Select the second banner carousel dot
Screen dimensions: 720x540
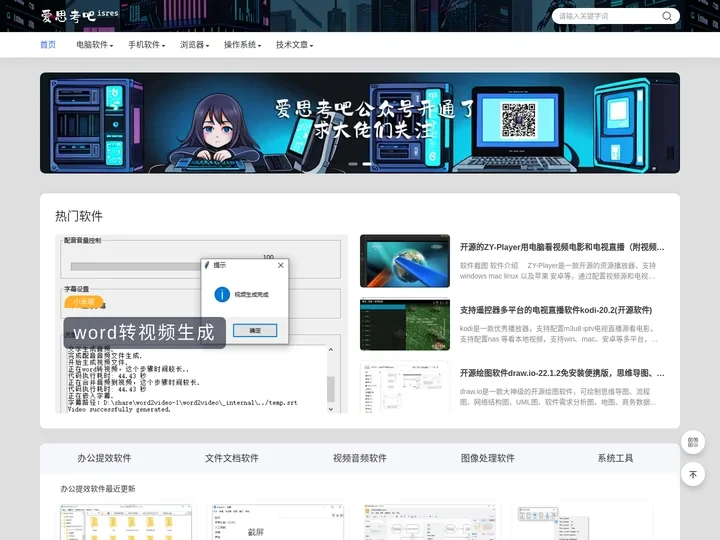click(x=367, y=164)
